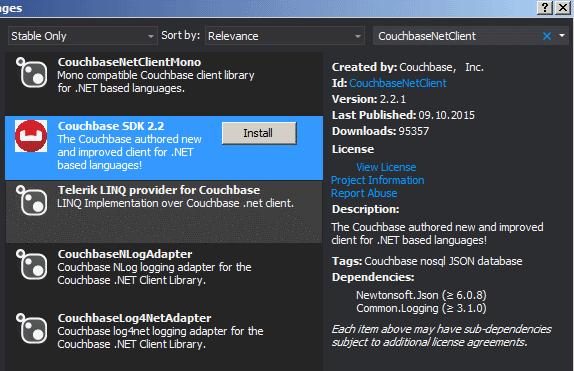
Task: Open the Sort by Relevance dropdown
Action: tap(285, 36)
